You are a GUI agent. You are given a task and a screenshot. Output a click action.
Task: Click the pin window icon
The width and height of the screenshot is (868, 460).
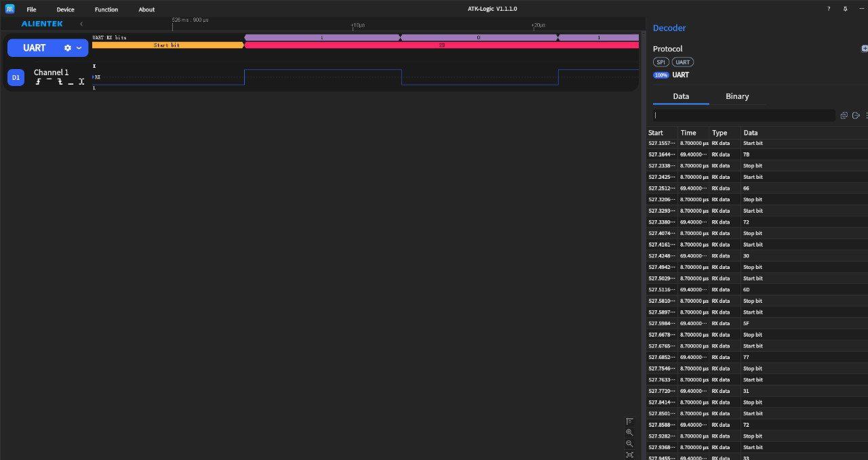point(845,9)
